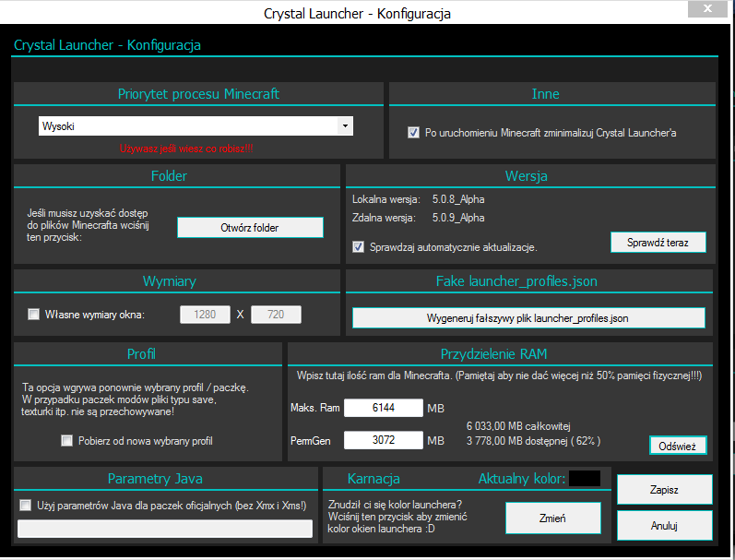Click the Java parameters text field
This screenshot has width=735, height=560.
click(x=165, y=529)
